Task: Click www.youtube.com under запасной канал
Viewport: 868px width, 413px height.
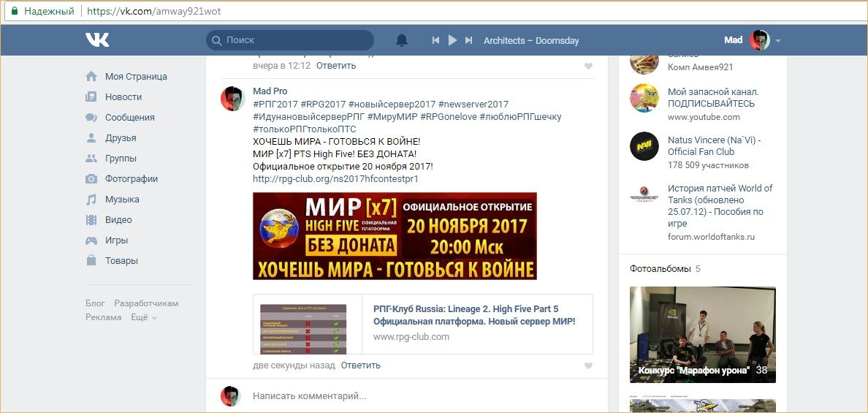Action: click(x=704, y=117)
